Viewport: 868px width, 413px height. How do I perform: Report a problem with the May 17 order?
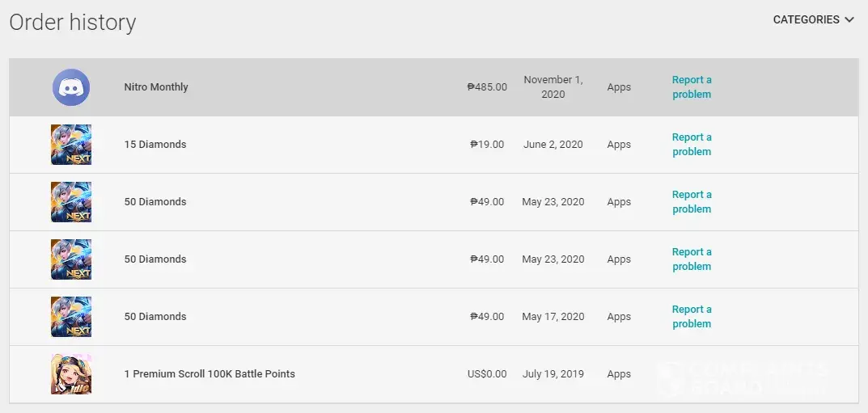pos(692,317)
